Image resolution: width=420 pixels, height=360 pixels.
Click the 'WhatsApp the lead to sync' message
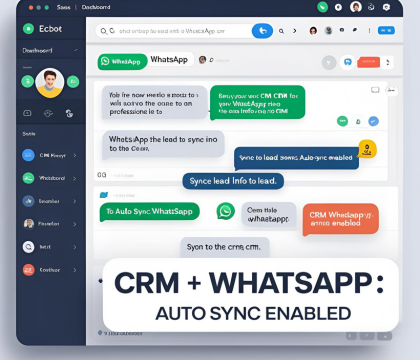[163, 144]
